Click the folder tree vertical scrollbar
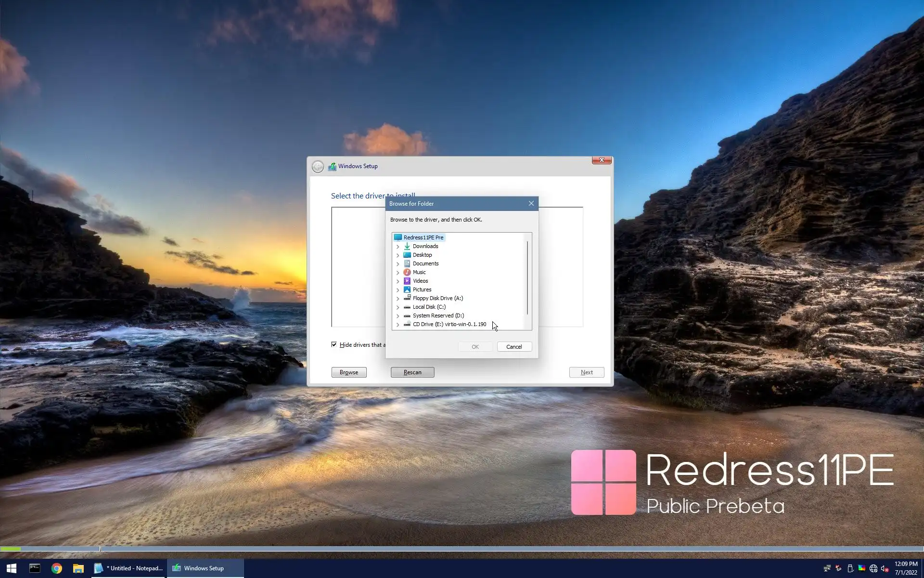Screen dimensions: 924x578 pos(527,278)
